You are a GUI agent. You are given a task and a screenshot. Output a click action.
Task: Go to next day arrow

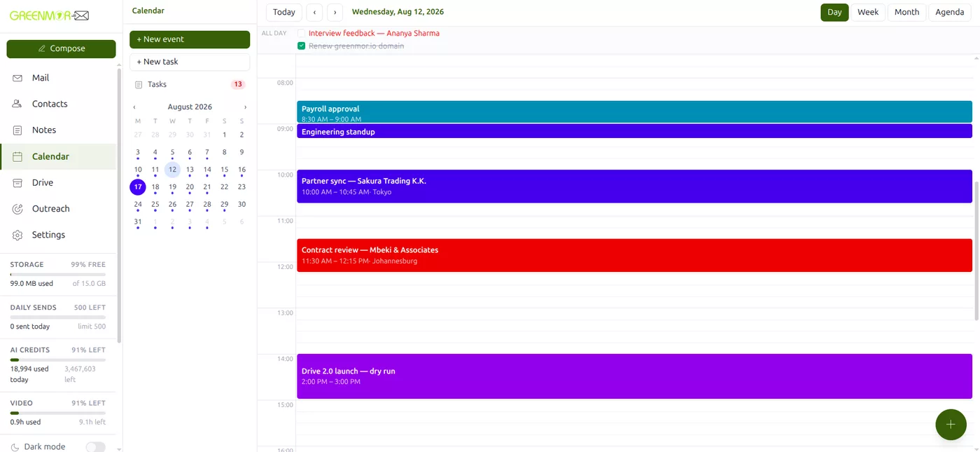point(335,12)
